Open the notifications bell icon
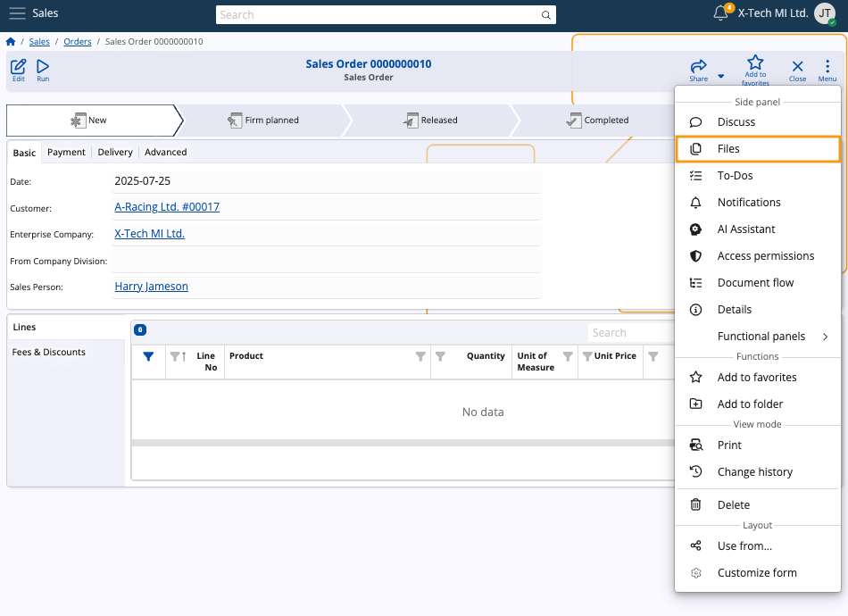This screenshot has width=848, height=616. 720,13
